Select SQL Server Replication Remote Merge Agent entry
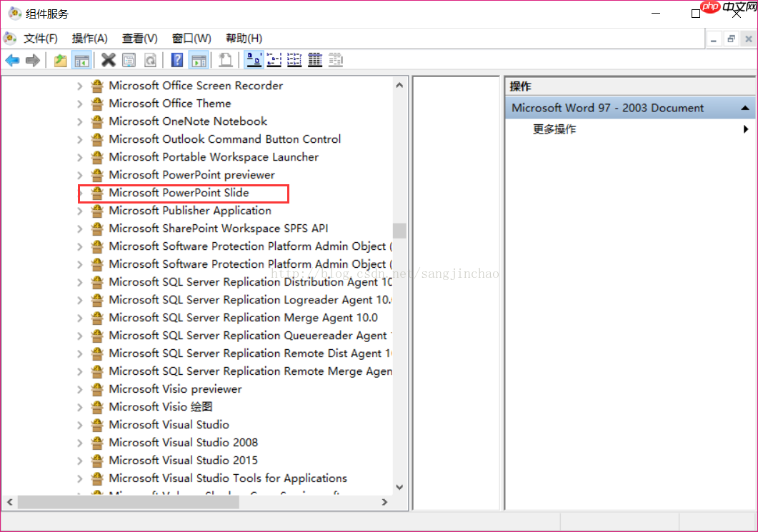The image size is (758, 532). [x=251, y=371]
